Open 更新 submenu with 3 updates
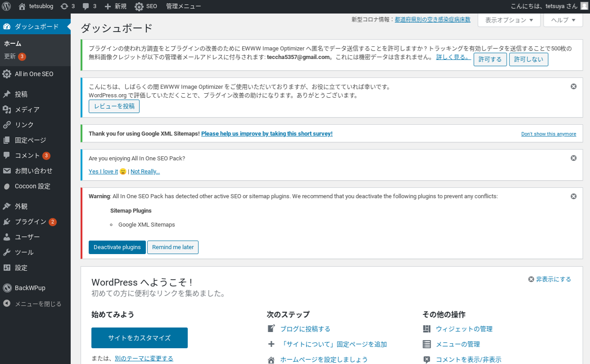 tap(15, 56)
